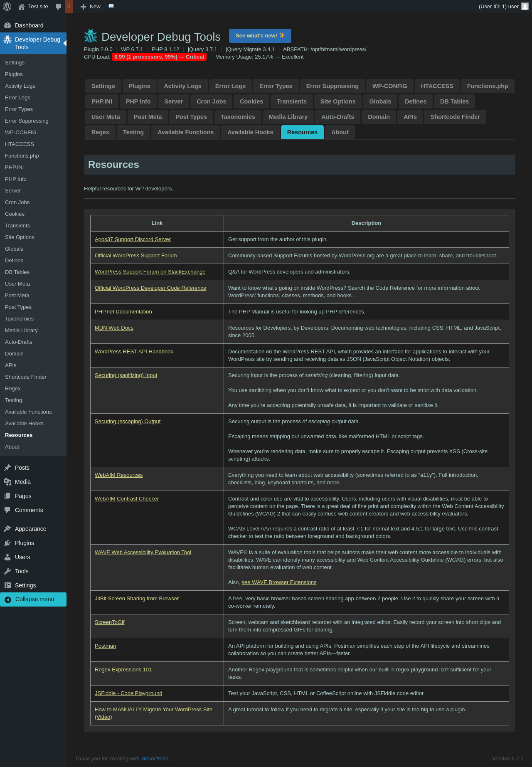Click the Collapse menu arrow icon
The image size is (532, 767).
(x=8, y=599)
